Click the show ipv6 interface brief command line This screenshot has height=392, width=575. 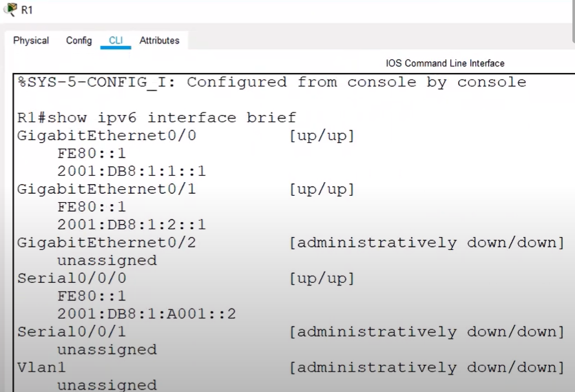click(x=156, y=118)
